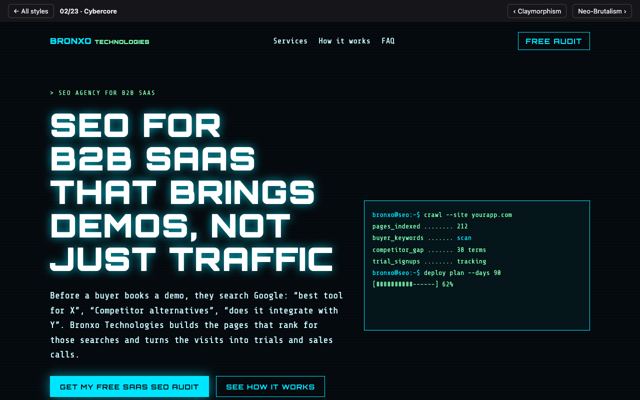Click the 02/23 - Cybercore style label
Viewport: 640px width, 400px height.
88,11
